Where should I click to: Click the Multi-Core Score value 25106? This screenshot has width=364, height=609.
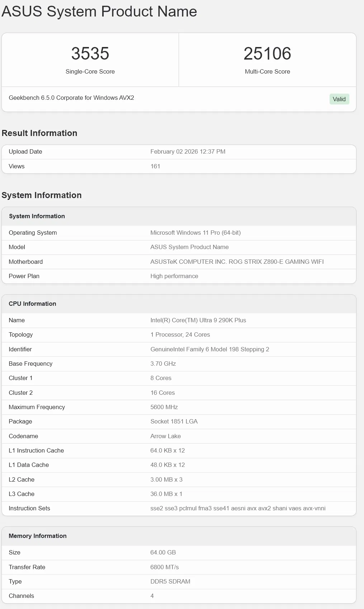pos(267,54)
